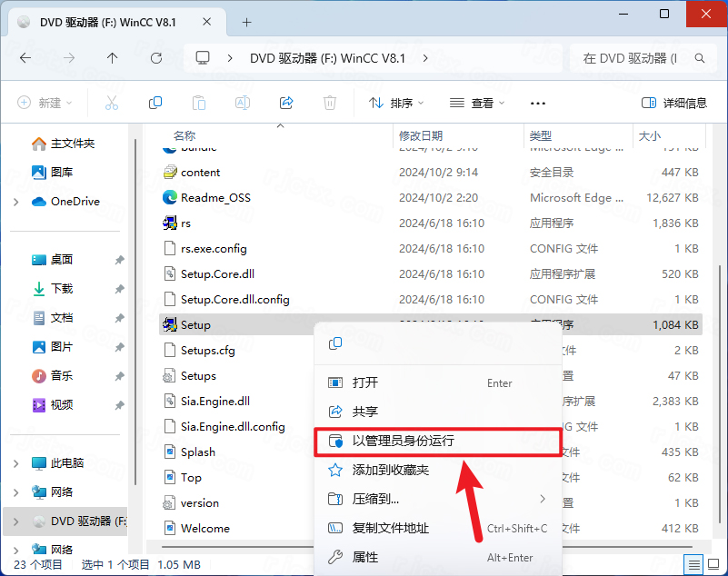Open the 下载 folder in sidebar

[62, 288]
